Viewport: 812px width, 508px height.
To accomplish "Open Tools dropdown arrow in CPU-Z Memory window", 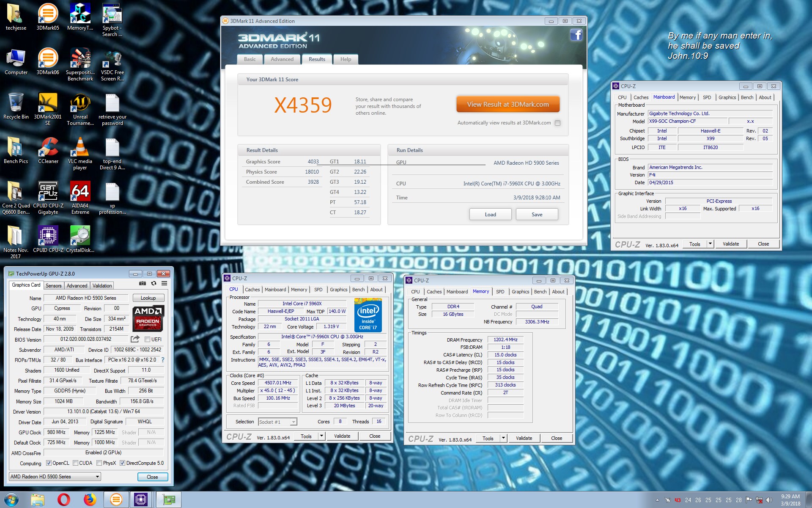I will coord(503,438).
